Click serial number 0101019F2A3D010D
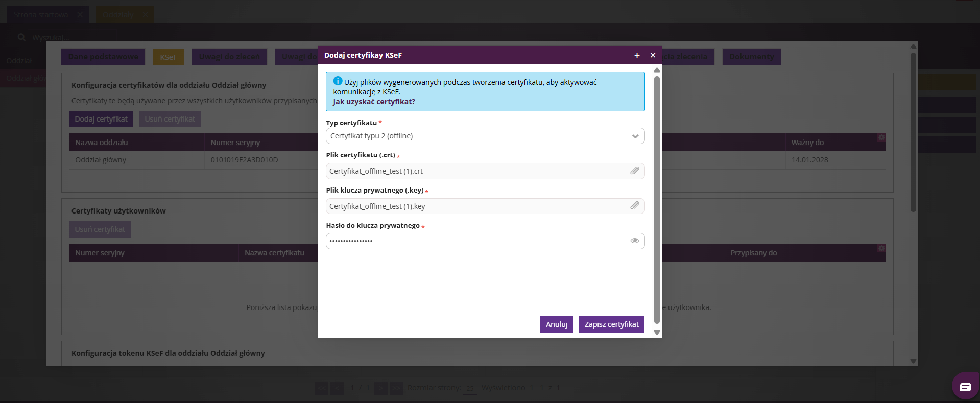980x403 pixels. click(x=244, y=160)
